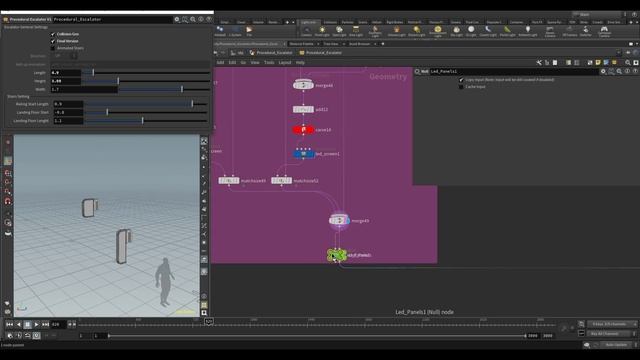This screenshot has width=640, height=360.
Task: Select the Sky Light shelf tool
Action: (x=456, y=31)
